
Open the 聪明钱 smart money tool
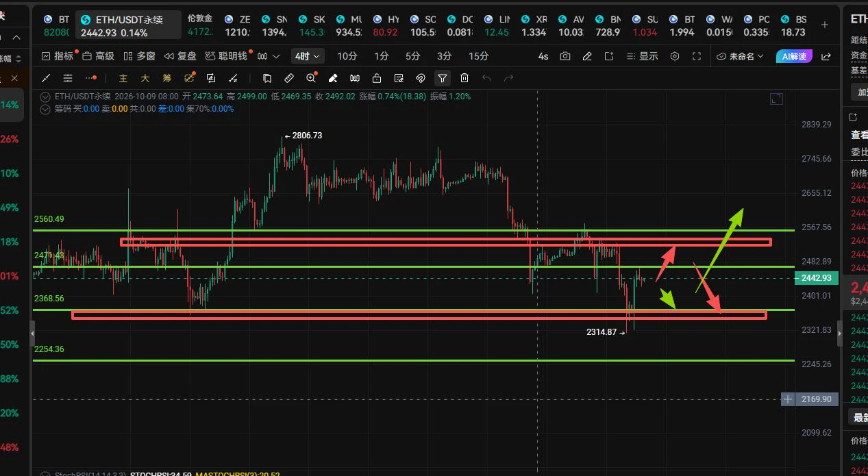click(x=226, y=56)
